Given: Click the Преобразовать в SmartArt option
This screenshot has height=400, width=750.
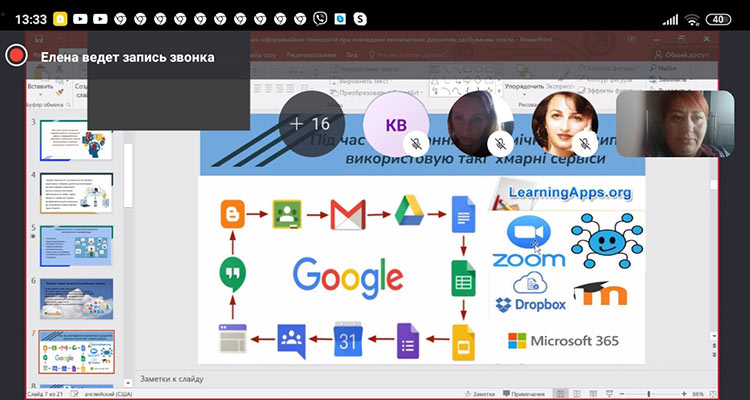Looking at the screenshot, I should coord(378,92).
